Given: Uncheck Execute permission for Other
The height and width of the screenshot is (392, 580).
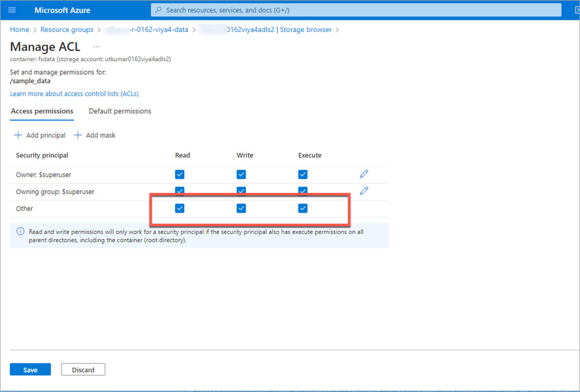Looking at the screenshot, I should coord(303,208).
